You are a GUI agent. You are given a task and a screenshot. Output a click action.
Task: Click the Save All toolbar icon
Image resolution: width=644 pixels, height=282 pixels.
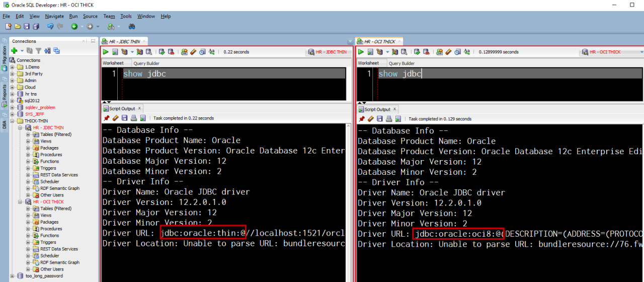(36, 26)
